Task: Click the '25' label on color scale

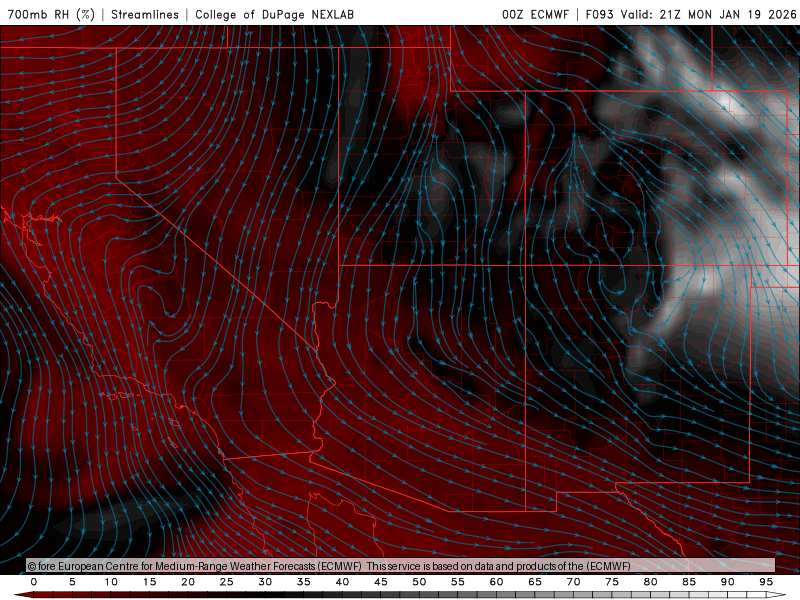Action: (227, 582)
